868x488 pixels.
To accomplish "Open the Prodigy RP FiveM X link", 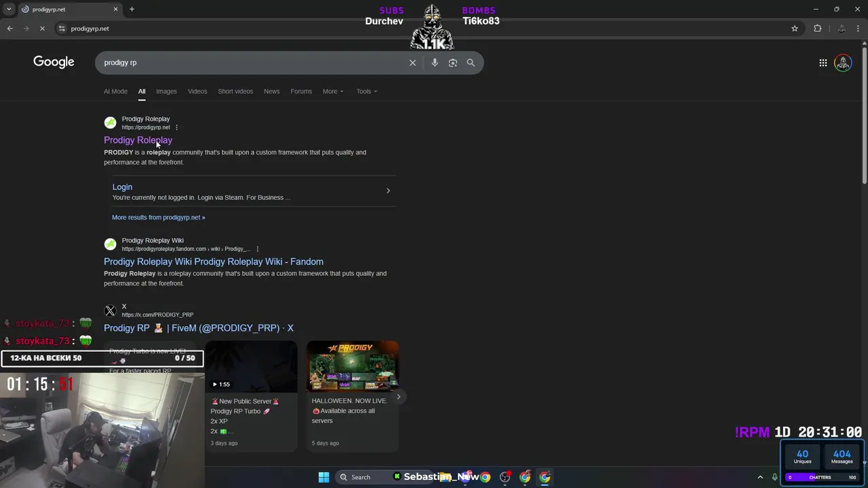I will (199, 328).
